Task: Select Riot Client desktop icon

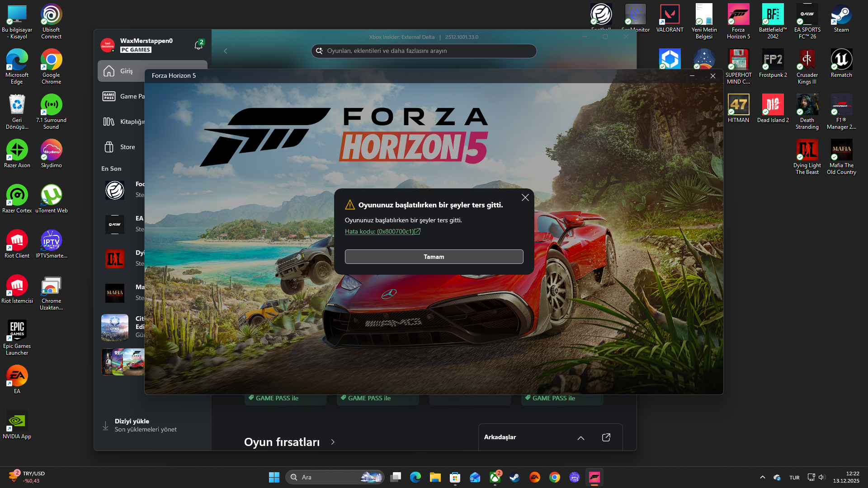Action: 17,244
